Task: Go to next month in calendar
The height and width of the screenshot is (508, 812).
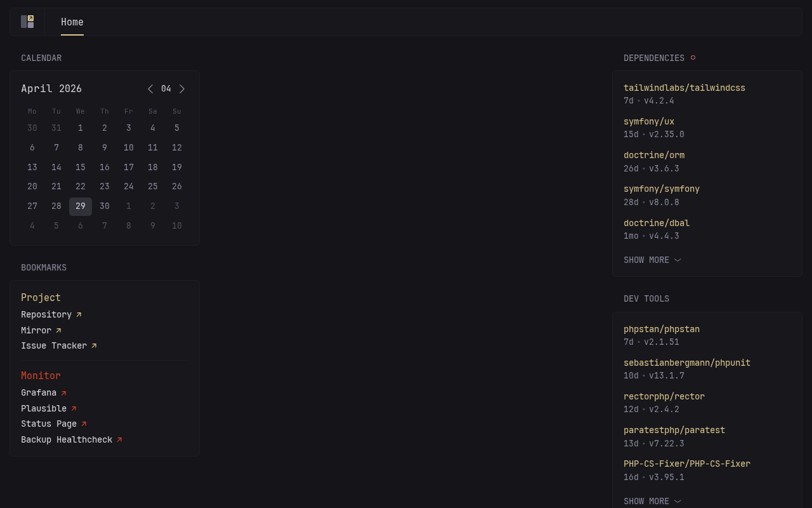Action: tap(182, 89)
